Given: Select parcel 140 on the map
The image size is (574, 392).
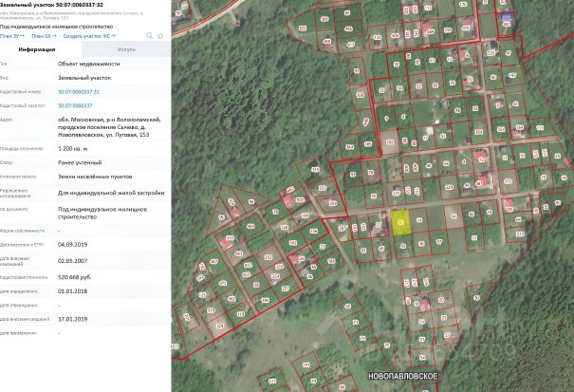Looking at the screenshot, I should coord(306,364).
